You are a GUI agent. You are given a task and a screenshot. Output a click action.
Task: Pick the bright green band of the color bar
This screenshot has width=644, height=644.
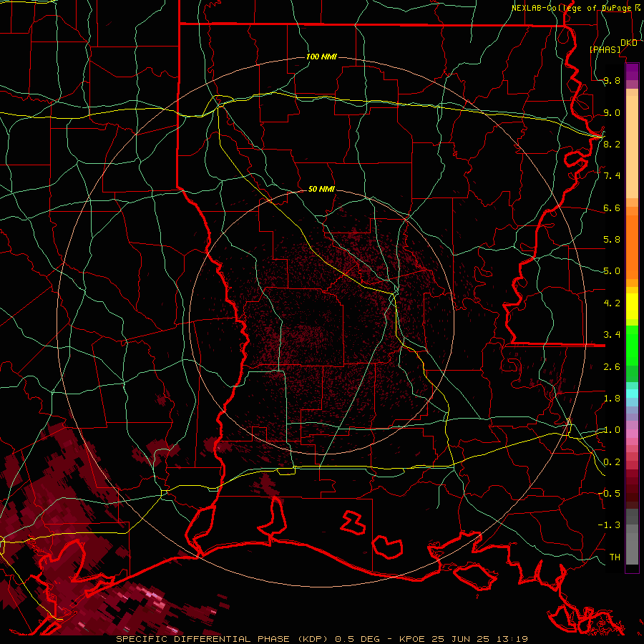point(632,345)
